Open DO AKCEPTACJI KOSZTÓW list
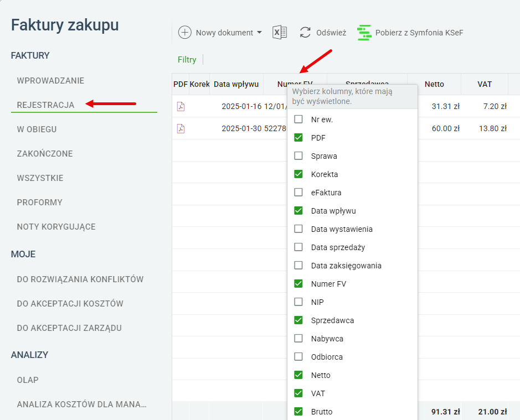Image resolution: width=520 pixels, height=420 pixels. pyautogui.click(x=70, y=304)
